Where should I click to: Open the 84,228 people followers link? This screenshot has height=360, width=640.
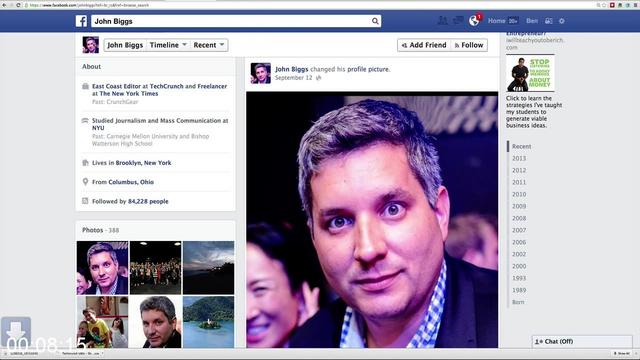point(148,201)
